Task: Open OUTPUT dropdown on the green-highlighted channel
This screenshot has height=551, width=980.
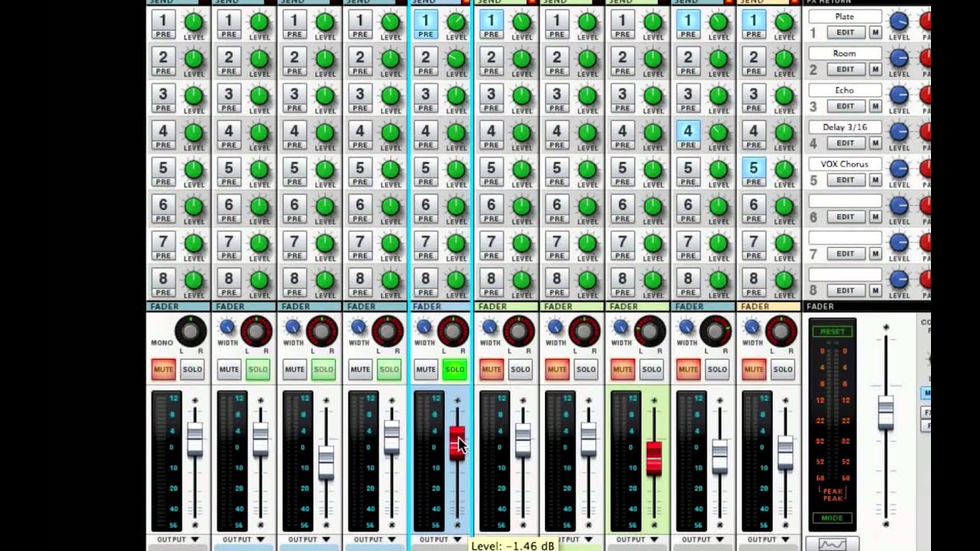Action: pos(638,540)
